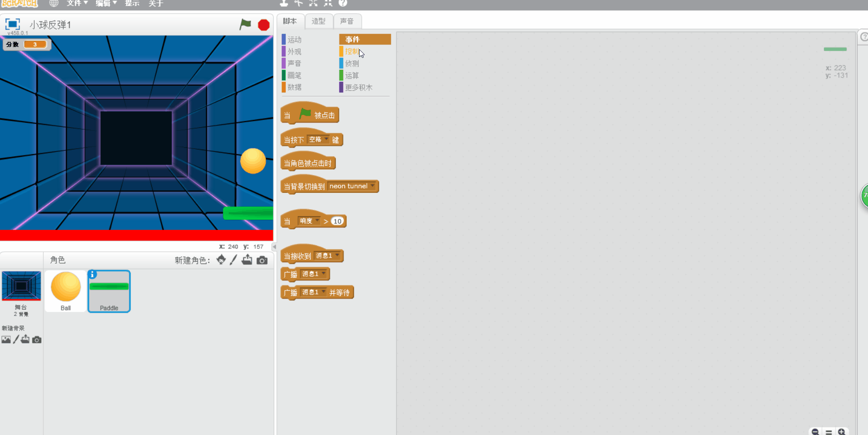Select the Ball sprite thumbnail

[66, 291]
